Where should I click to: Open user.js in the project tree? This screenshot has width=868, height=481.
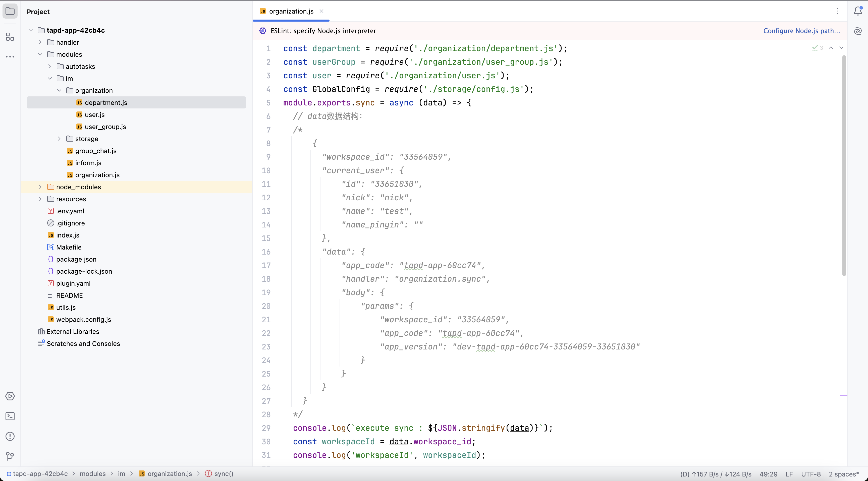[95, 114]
